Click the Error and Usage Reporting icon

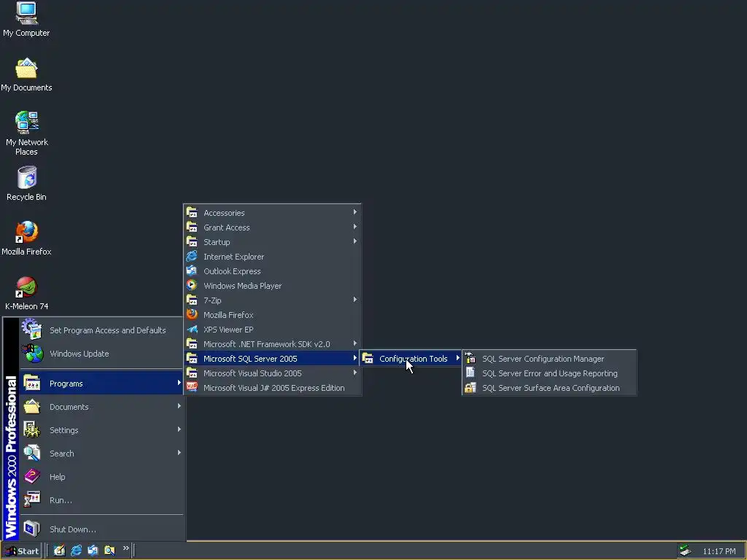tap(471, 373)
